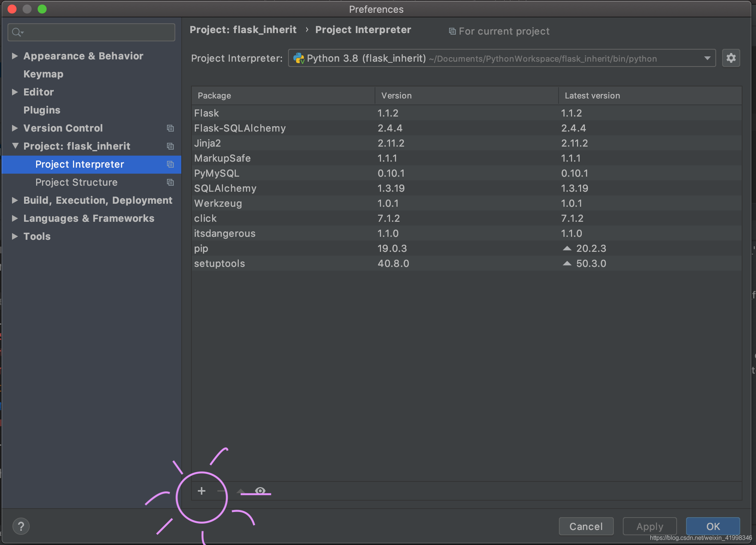Viewport: 756px width, 545px height.
Task: Expand Appearance & Behavior section
Action: [15, 56]
